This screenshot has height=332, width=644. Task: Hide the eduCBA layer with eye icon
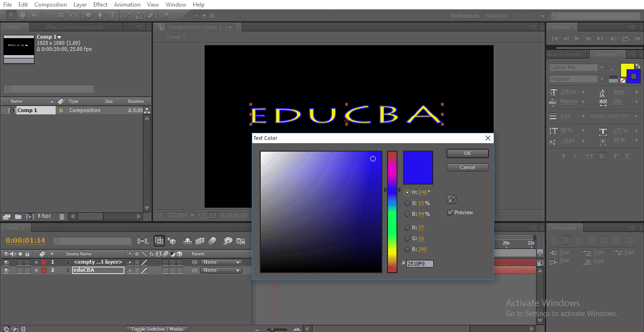click(6, 270)
